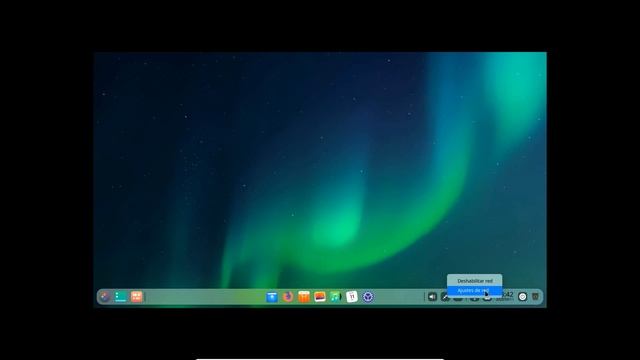Click the teal multitasking view icon

pyautogui.click(x=120, y=297)
